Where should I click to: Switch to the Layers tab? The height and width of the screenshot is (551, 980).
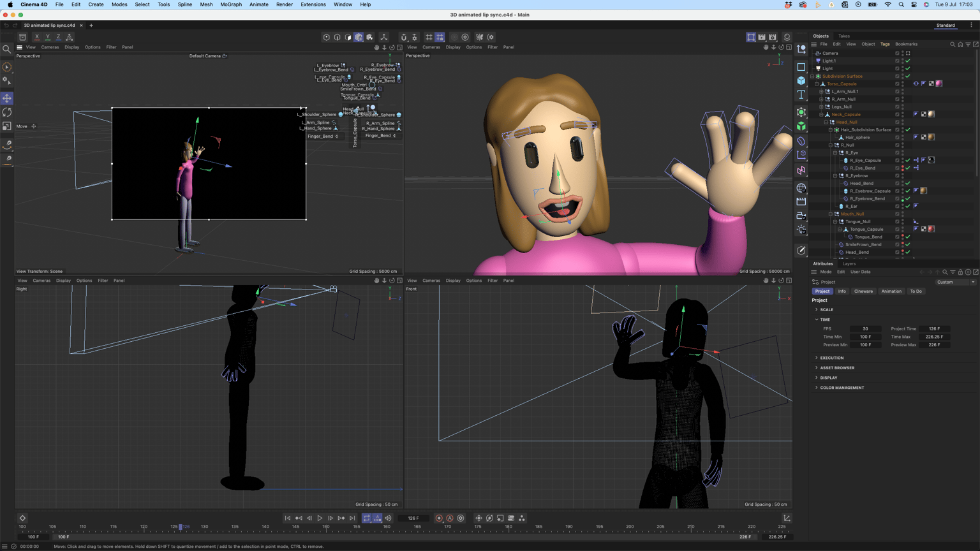tap(849, 263)
